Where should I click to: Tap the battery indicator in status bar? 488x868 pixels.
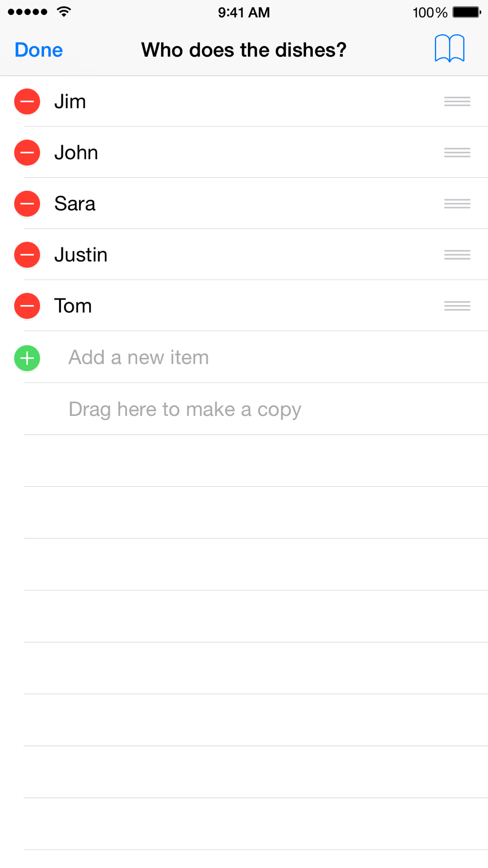(467, 12)
